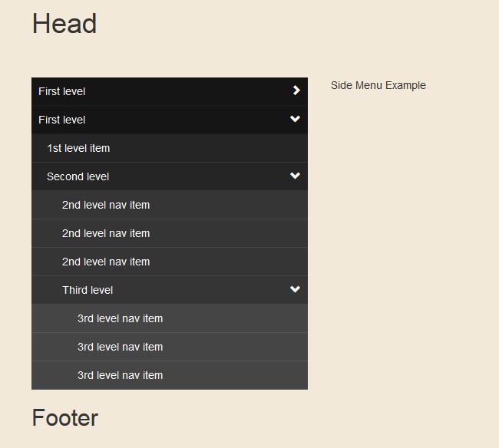Viewport: 499px width, 448px height.
Task: Open the topmost 2nd level nav item
Action: (x=106, y=205)
